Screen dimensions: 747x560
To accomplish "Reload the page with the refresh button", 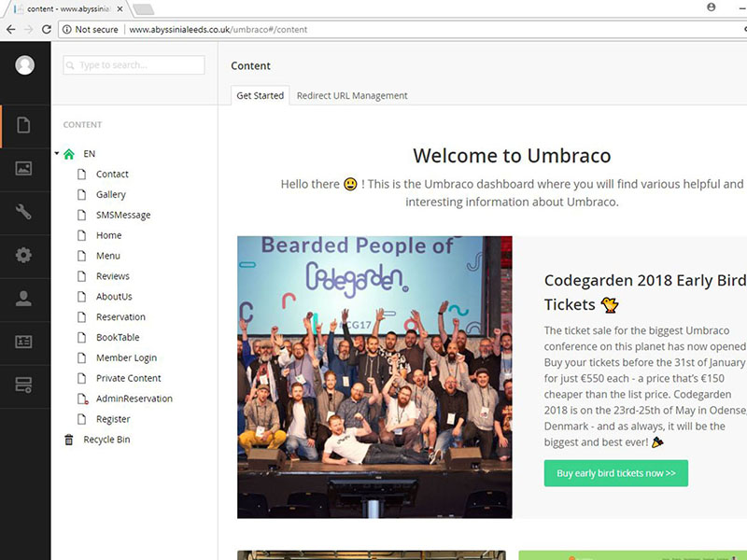I will (x=46, y=30).
